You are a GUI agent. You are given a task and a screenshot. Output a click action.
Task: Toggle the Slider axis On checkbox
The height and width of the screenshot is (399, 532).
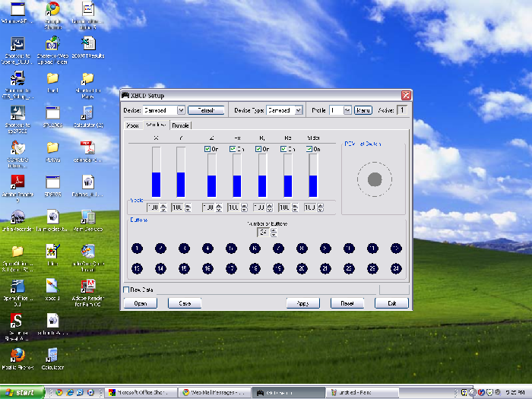[x=309, y=149]
